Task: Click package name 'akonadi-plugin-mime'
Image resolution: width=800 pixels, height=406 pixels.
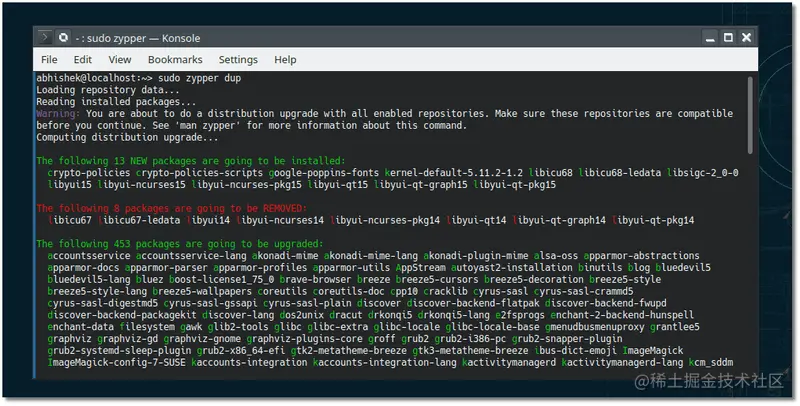Action: 476,256
